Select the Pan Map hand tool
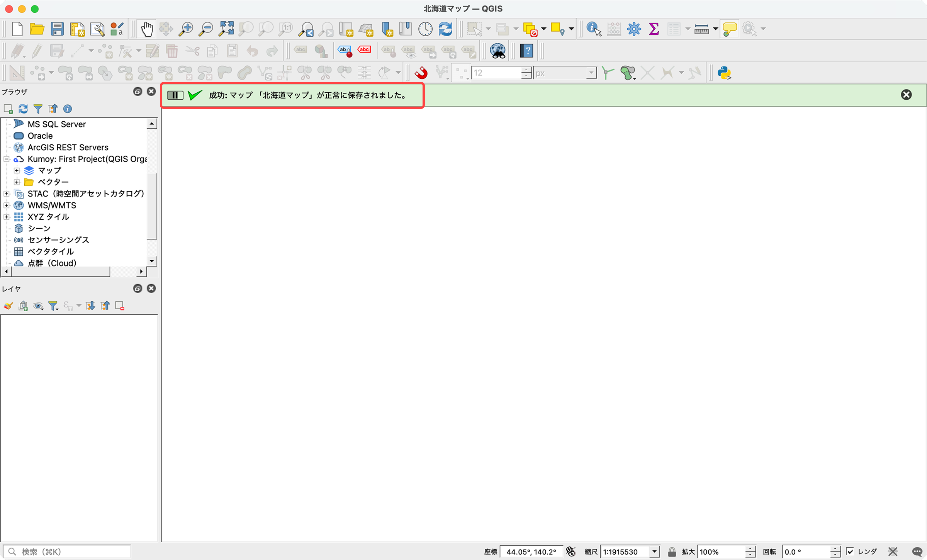Viewport: 927px width, 560px height. tap(146, 29)
